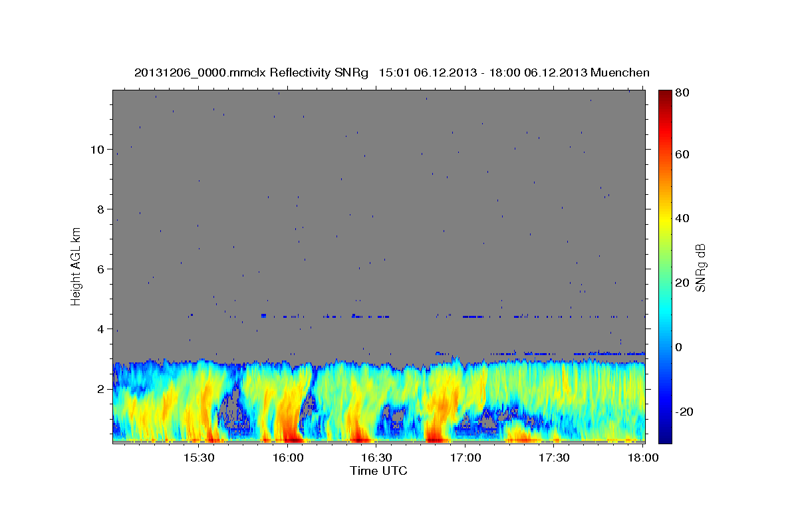
Task: Click the height tick label 2
Action: click(x=100, y=389)
